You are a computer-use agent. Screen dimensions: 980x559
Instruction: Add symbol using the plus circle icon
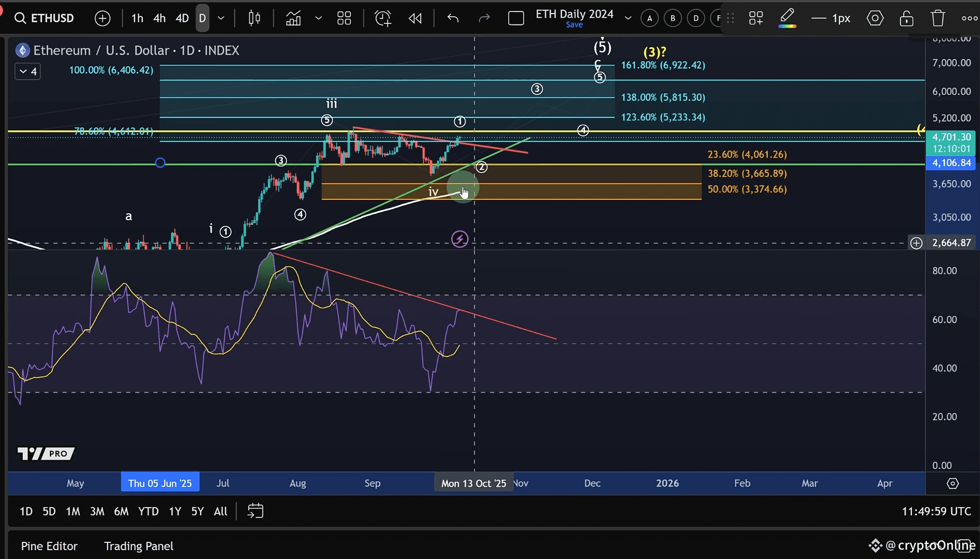(x=103, y=18)
